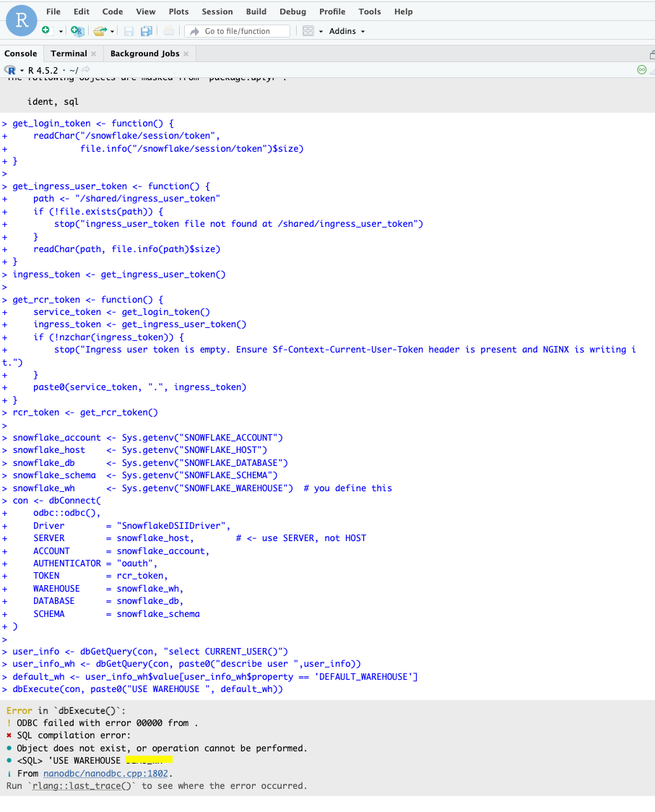The height and width of the screenshot is (812, 655).
Task: Open the Tools menu
Action: click(x=370, y=12)
